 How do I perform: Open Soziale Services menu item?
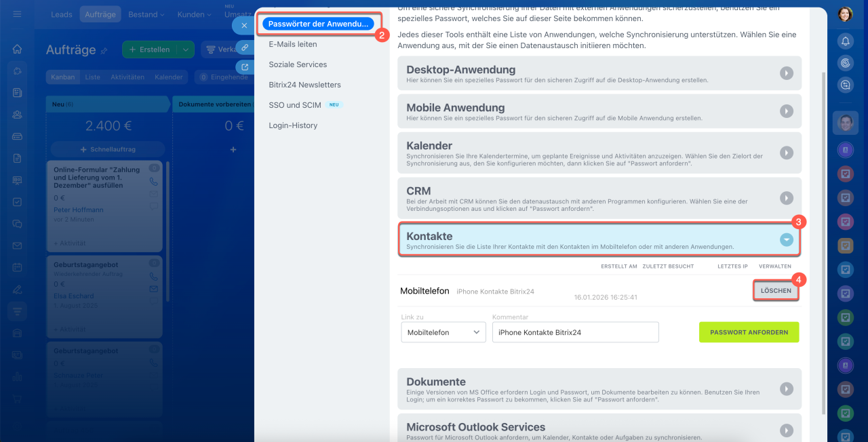tap(298, 64)
